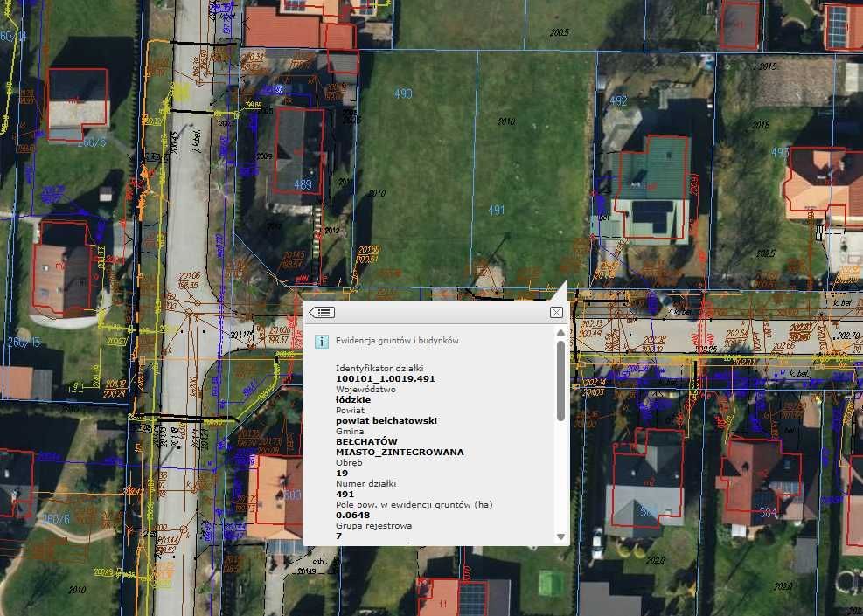This screenshot has height=616, width=863.
Task: Click the 'Ewidencja gruntów i budynków' title
Action: click(397, 342)
